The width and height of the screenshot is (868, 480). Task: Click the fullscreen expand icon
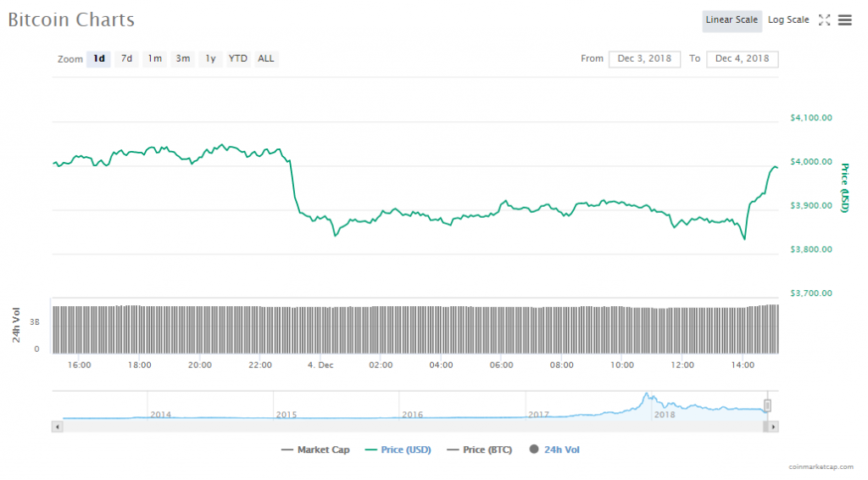point(824,20)
